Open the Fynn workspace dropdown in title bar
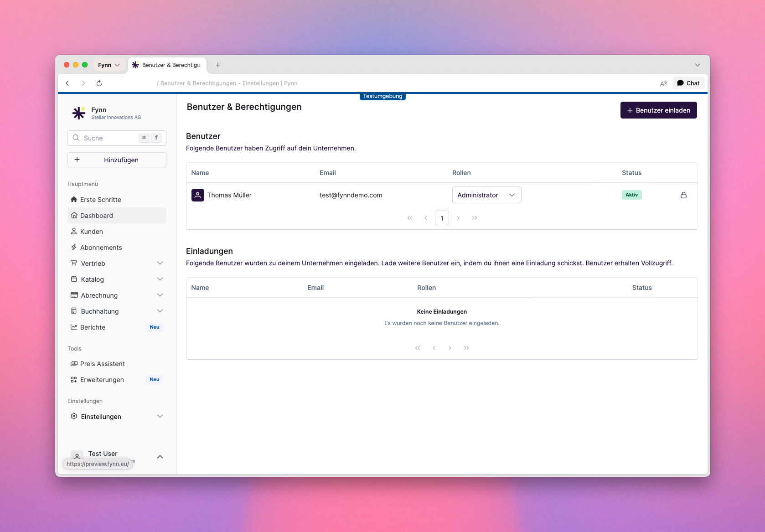The image size is (765, 532). pos(109,65)
